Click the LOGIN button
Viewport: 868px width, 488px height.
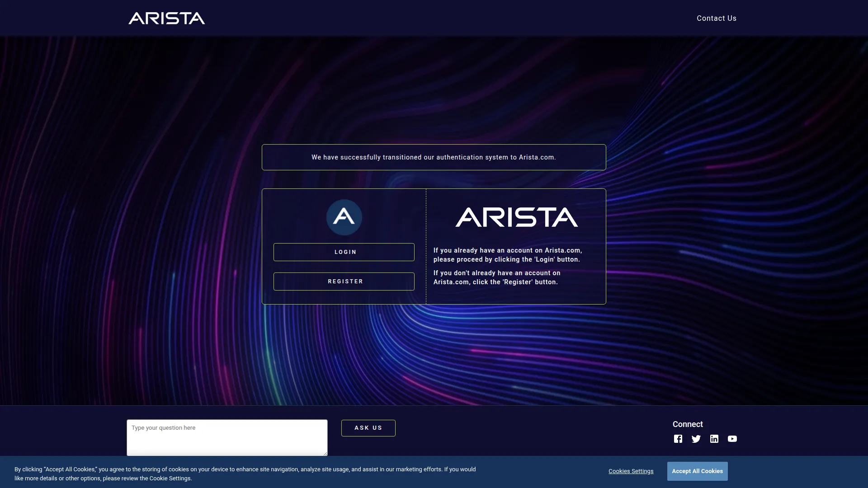[x=344, y=252]
